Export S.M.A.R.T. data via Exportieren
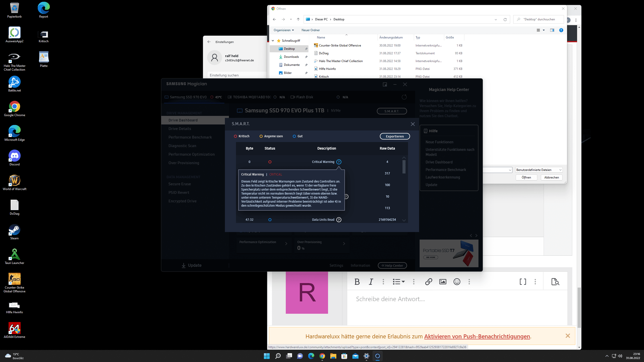 (395, 136)
